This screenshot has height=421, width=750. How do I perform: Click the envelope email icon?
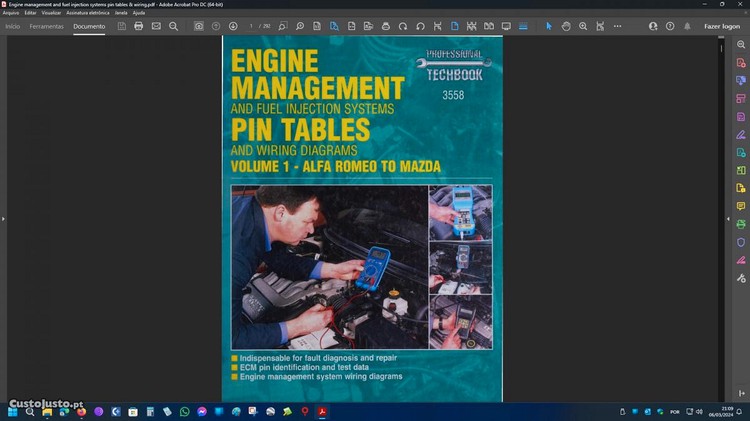[x=156, y=26]
